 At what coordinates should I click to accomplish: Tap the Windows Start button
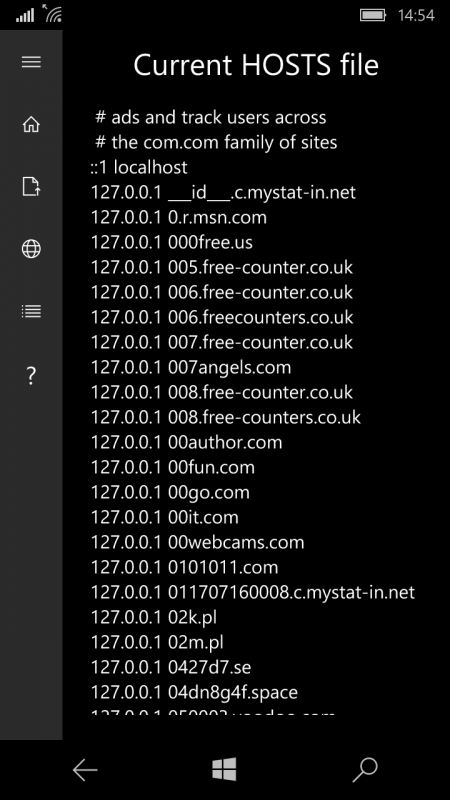click(224, 769)
